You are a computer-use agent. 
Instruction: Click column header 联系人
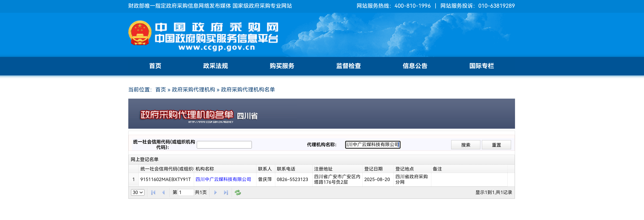pos(266,169)
